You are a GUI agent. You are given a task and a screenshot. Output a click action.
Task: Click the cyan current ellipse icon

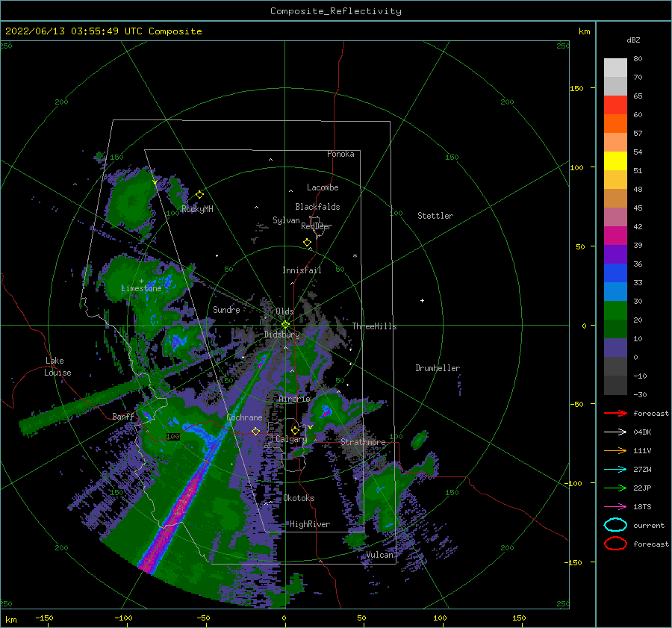click(x=615, y=525)
